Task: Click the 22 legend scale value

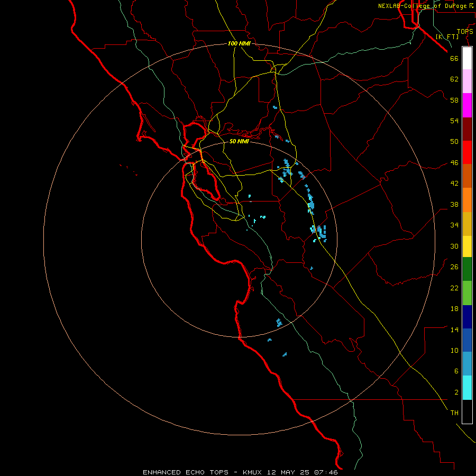Action: [454, 288]
